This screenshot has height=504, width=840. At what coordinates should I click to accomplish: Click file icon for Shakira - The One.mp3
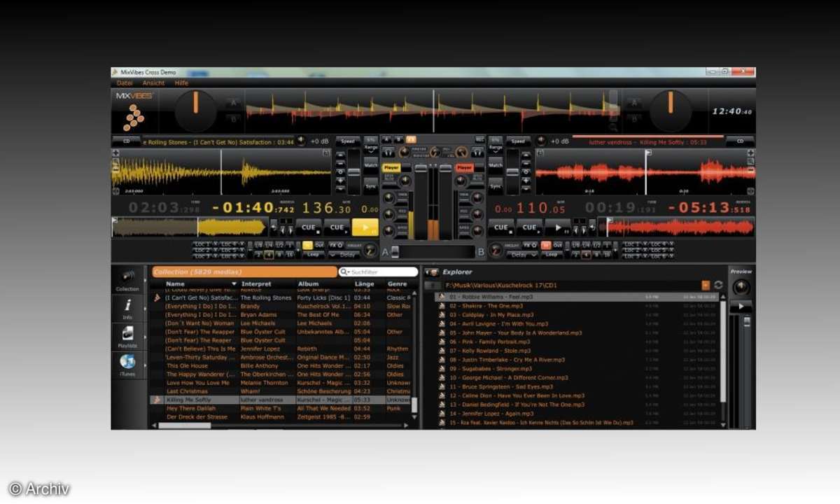coord(442,306)
